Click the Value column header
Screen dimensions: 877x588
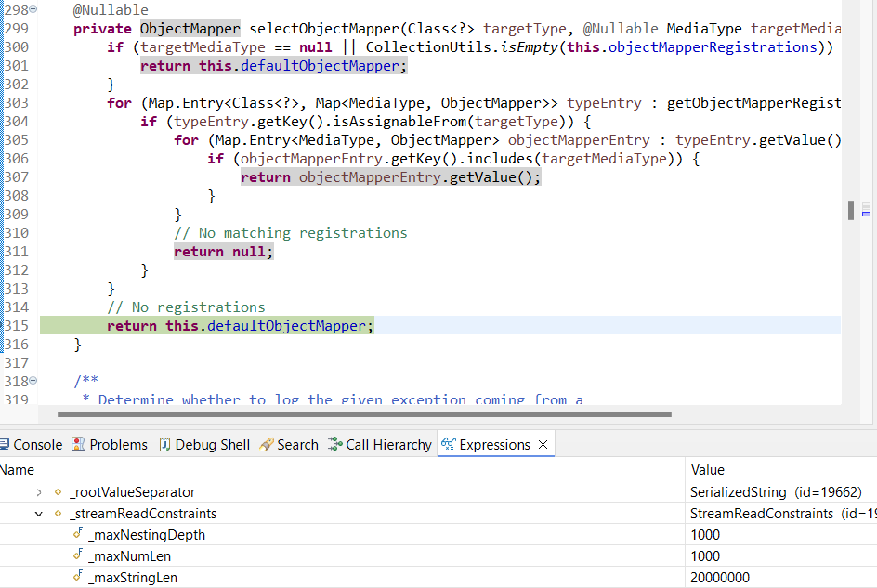708,470
